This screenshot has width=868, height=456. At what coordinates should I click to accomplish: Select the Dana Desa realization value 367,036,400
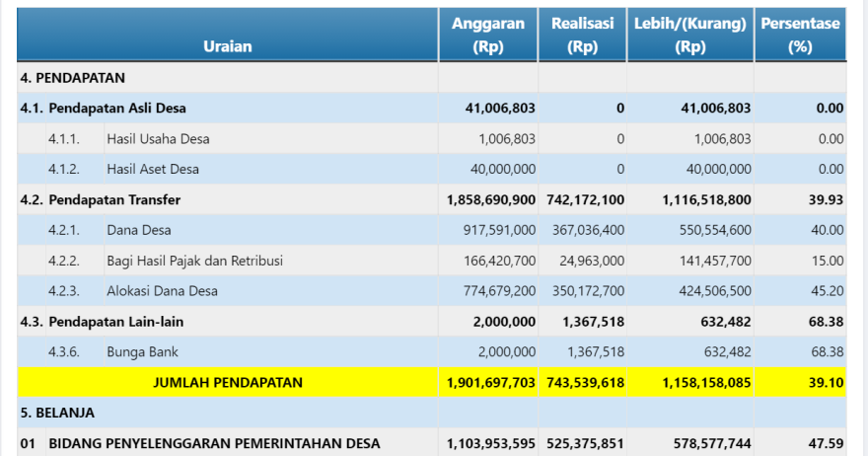[585, 230]
